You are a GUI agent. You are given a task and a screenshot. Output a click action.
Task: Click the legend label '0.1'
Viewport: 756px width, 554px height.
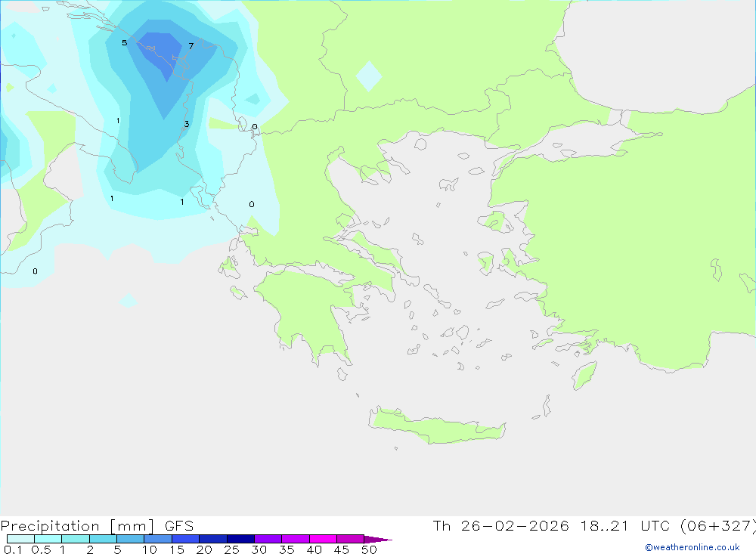tap(13, 549)
